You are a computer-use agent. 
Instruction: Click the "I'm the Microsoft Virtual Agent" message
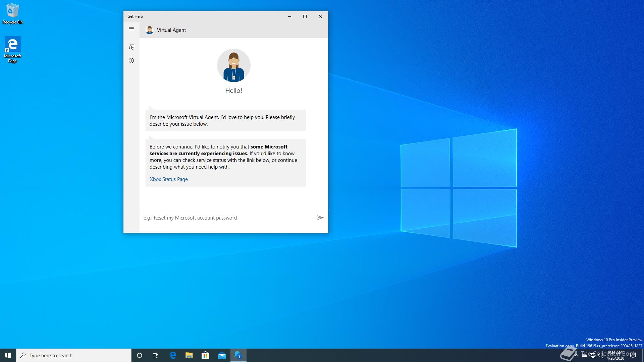[x=225, y=120]
